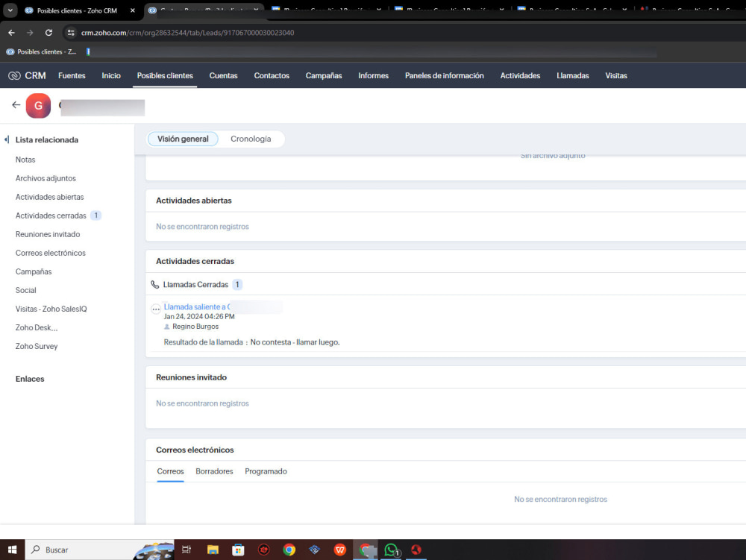This screenshot has height=560, width=746.
Task: Jump to Campañas in sidebar list
Action: [x=34, y=271]
